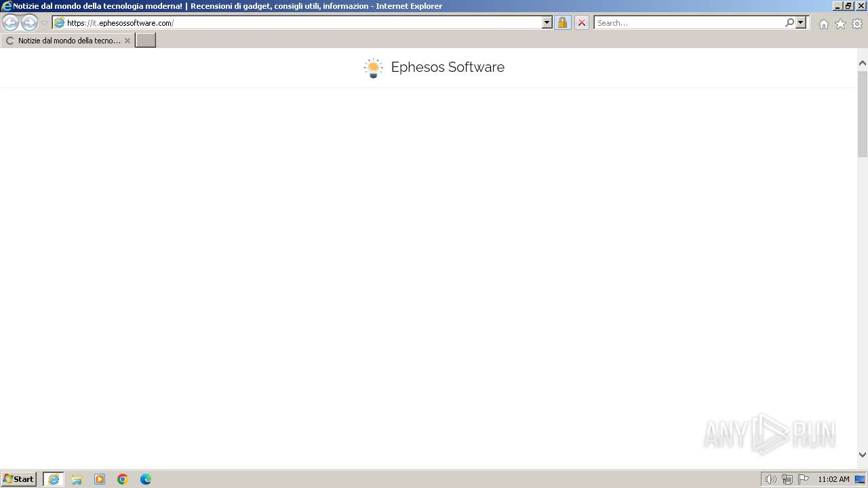Click the Search box
868x488 pixels.
(x=688, y=22)
